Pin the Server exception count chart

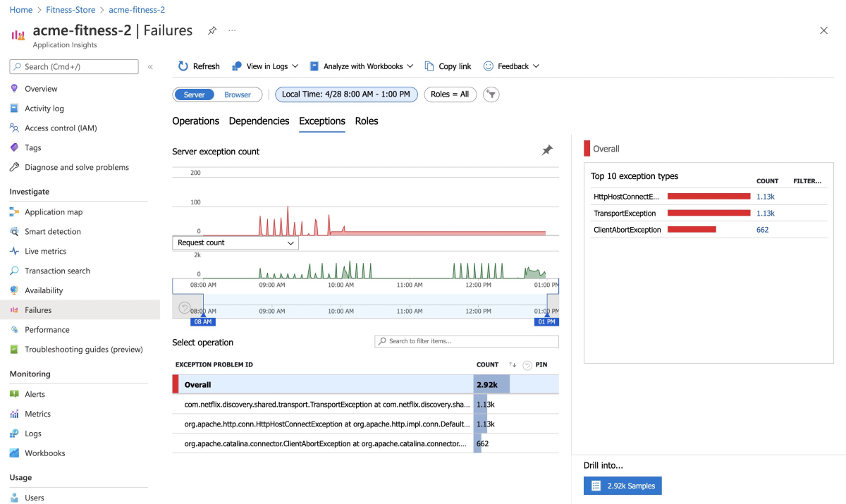point(546,150)
